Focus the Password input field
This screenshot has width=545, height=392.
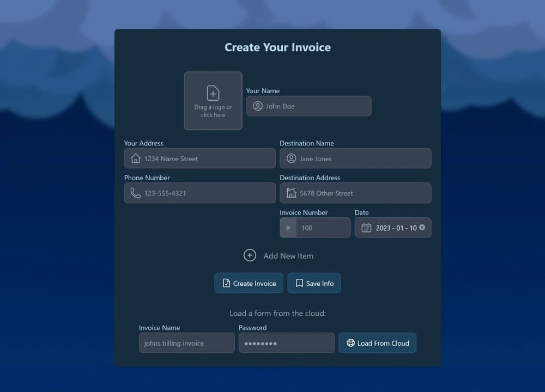[287, 343]
